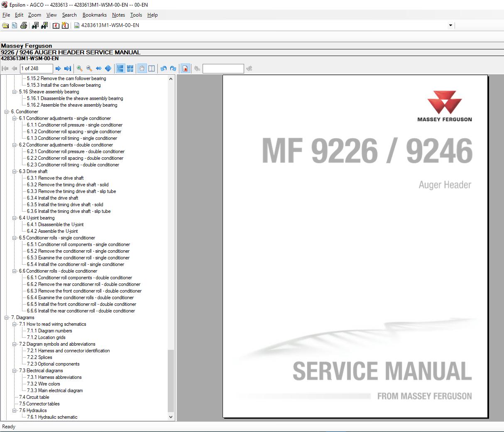Select the Fit Width arrows icon
The image size is (504, 432).
pyautogui.click(x=98, y=68)
